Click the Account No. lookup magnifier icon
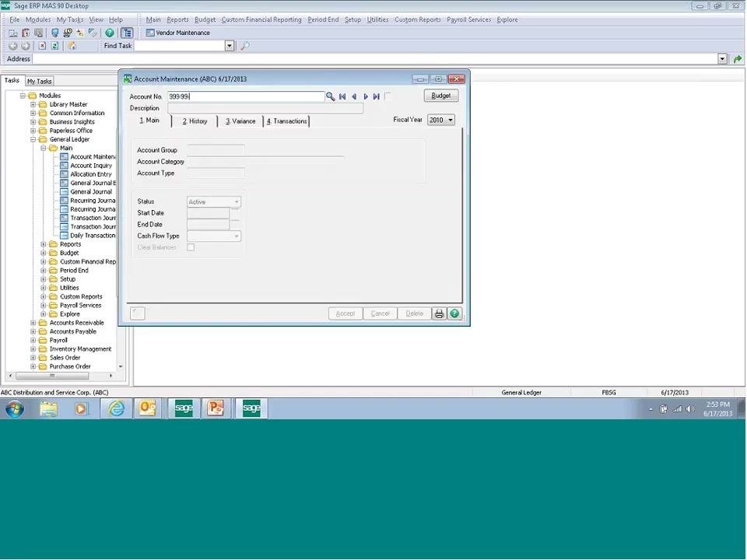This screenshot has height=560, width=747. tap(330, 96)
